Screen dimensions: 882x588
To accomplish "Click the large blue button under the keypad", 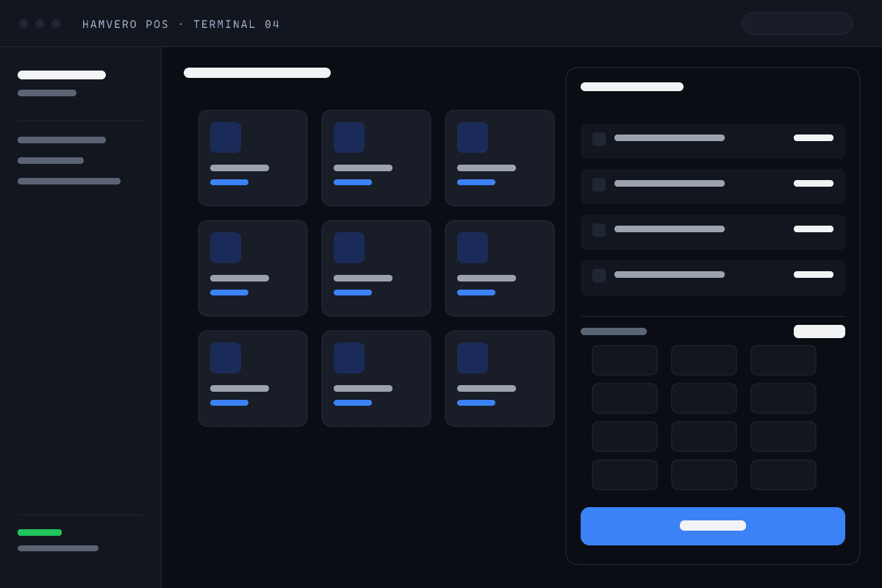I will pos(713,526).
